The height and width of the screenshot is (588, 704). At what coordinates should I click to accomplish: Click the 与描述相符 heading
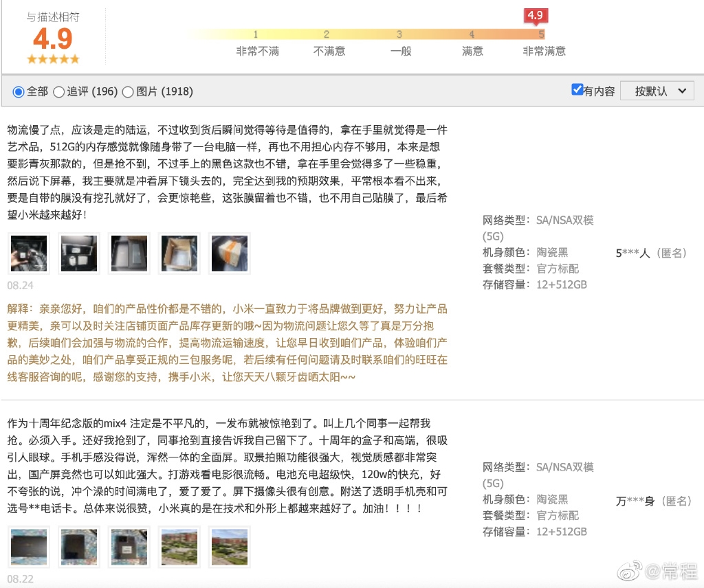(x=53, y=17)
